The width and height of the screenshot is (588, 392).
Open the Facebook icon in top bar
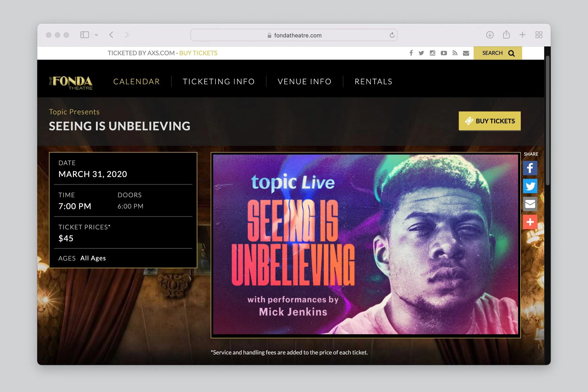pos(411,53)
